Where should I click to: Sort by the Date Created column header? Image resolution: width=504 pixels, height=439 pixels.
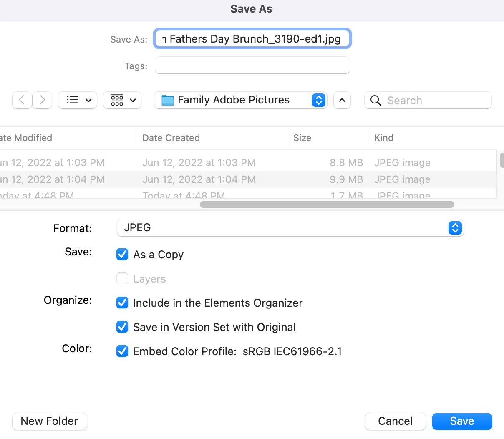point(171,138)
